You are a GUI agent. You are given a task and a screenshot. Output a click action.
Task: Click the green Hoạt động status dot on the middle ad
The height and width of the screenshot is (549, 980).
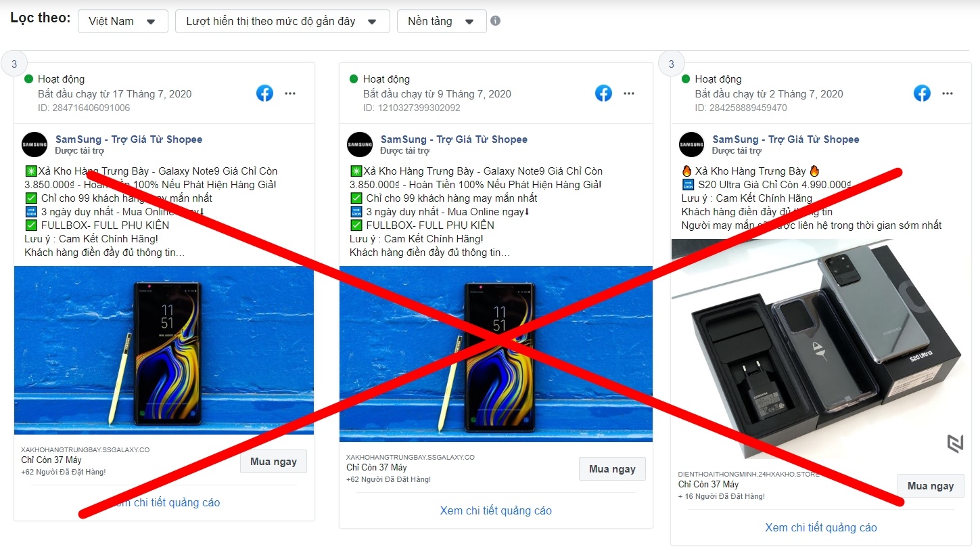point(354,79)
